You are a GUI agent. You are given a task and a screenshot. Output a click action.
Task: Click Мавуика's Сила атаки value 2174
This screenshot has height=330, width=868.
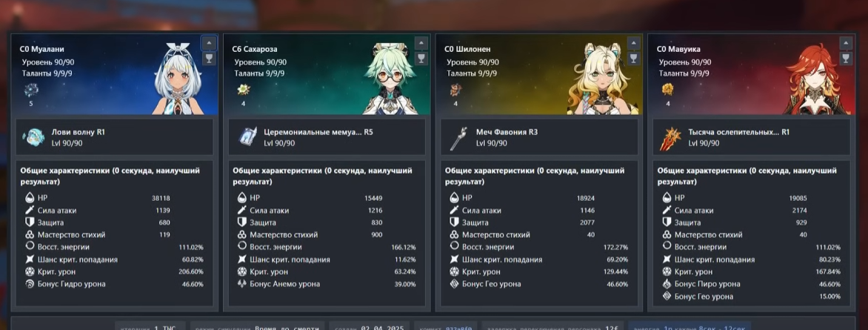tap(799, 211)
